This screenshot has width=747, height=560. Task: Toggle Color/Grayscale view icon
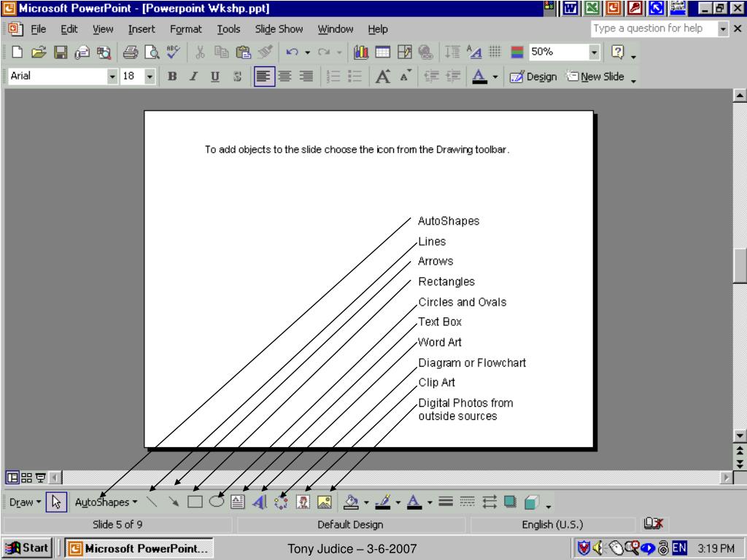(x=517, y=52)
